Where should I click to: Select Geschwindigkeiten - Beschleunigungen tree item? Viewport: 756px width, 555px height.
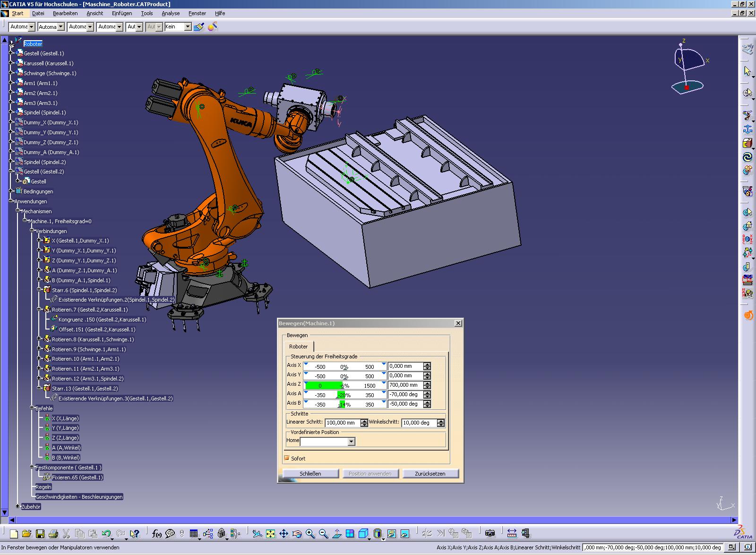coord(79,496)
